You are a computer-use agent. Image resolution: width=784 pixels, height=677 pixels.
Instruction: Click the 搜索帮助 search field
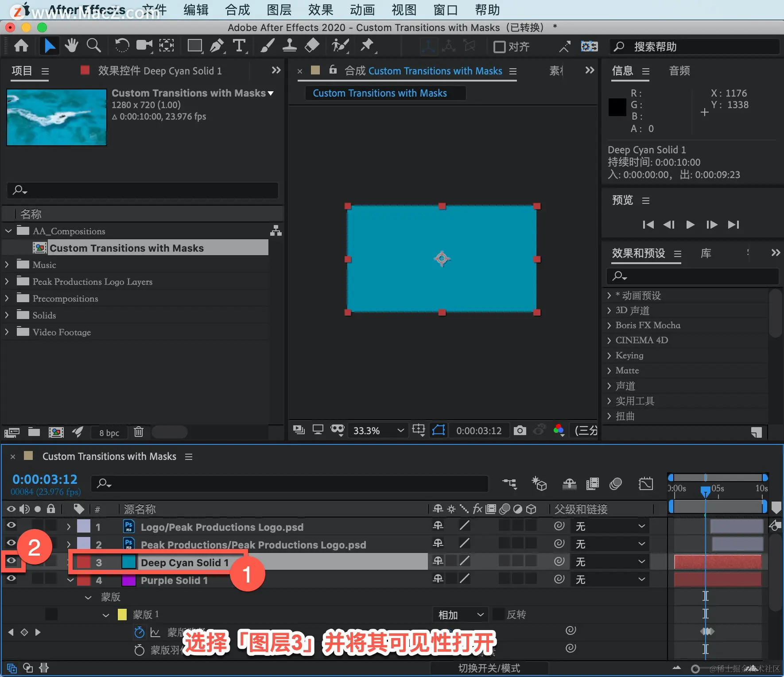pyautogui.click(x=695, y=47)
